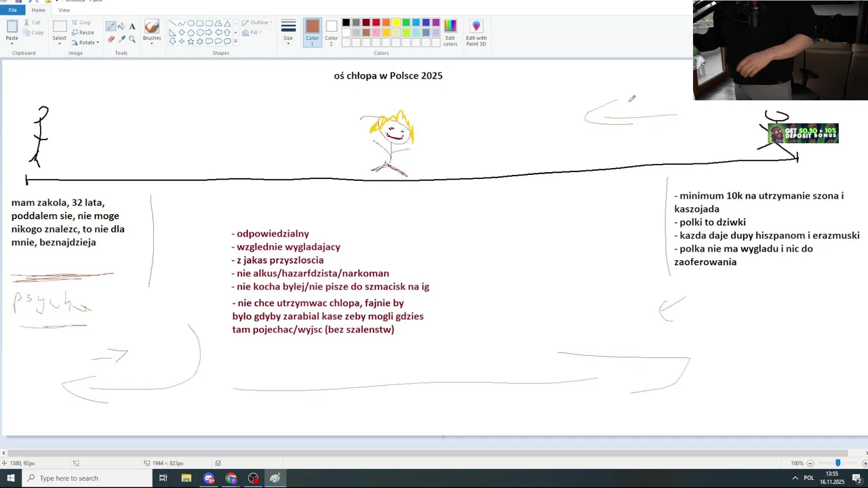
Task: Select the Text tool
Action: point(132,26)
